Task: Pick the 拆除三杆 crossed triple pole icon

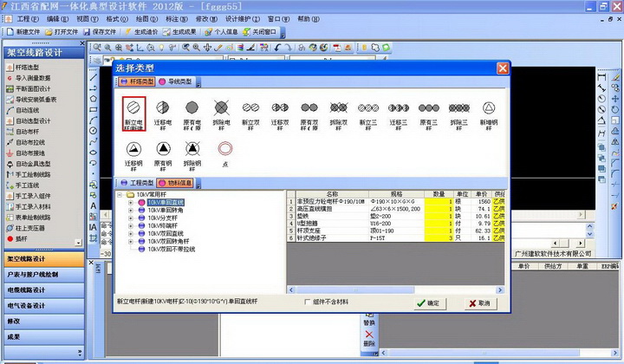Action: click(458, 114)
